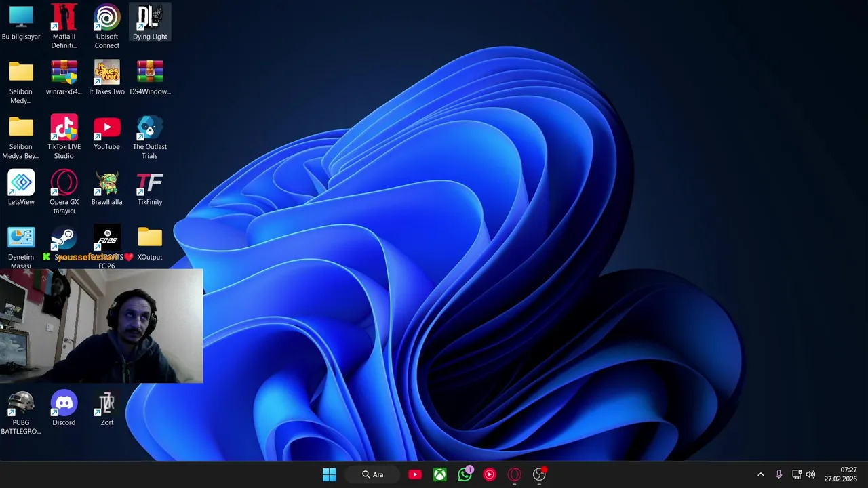This screenshot has height=488, width=868.
Task: Open network status tray icon
Action: coord(797,474)
